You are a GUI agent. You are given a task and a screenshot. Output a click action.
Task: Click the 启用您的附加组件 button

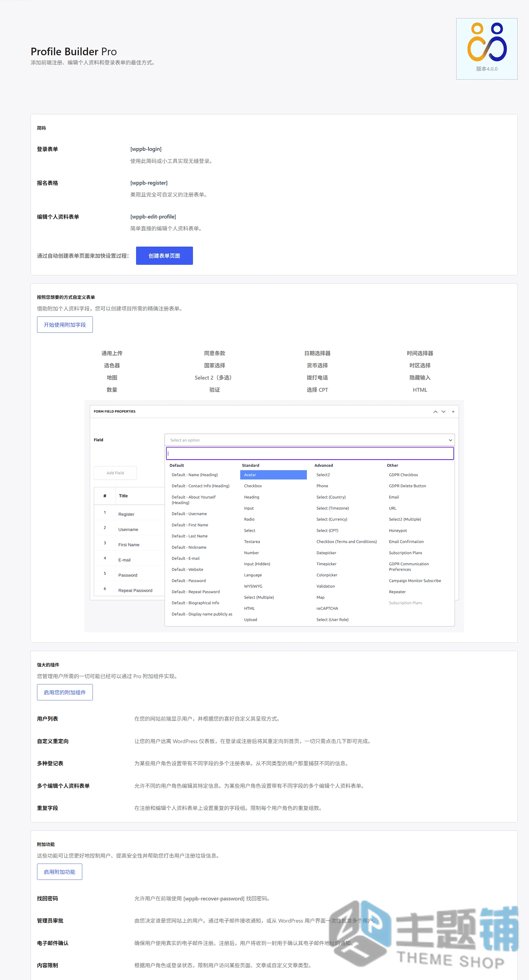(65, 692)
